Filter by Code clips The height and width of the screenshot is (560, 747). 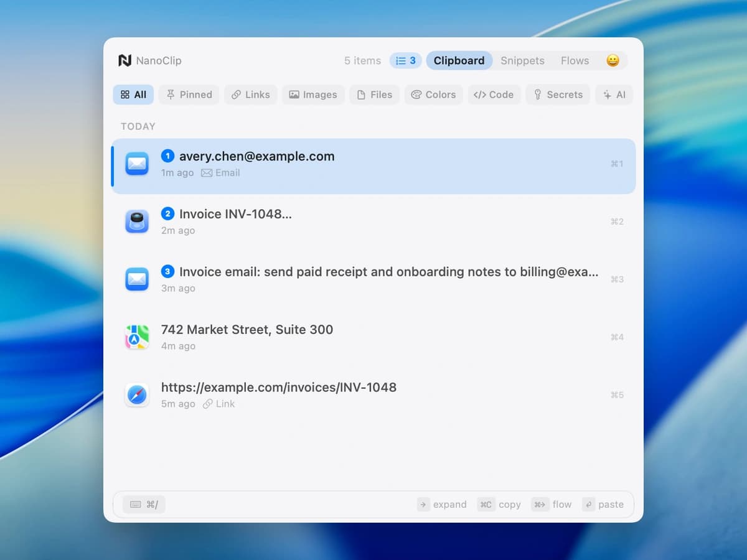(x=494, y=95)
